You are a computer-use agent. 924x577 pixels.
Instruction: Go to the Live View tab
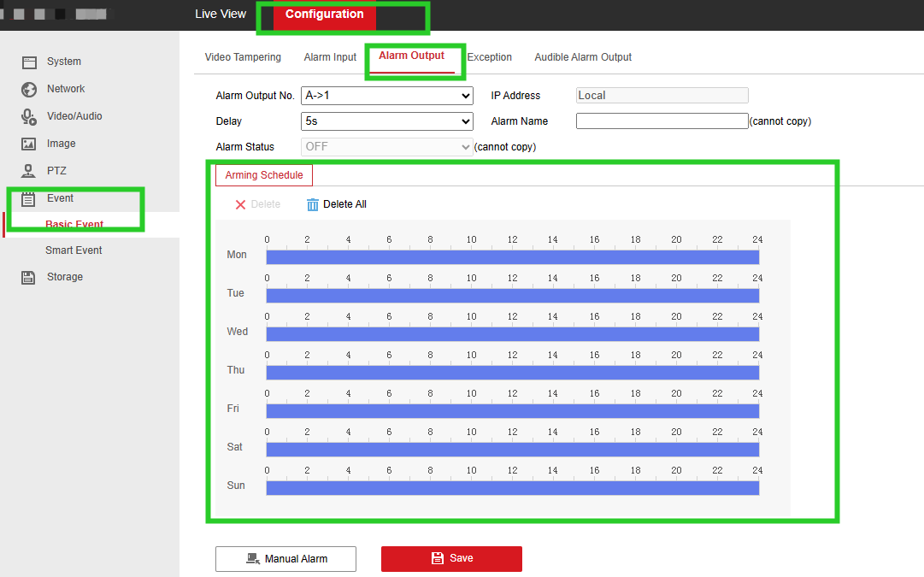221,15
